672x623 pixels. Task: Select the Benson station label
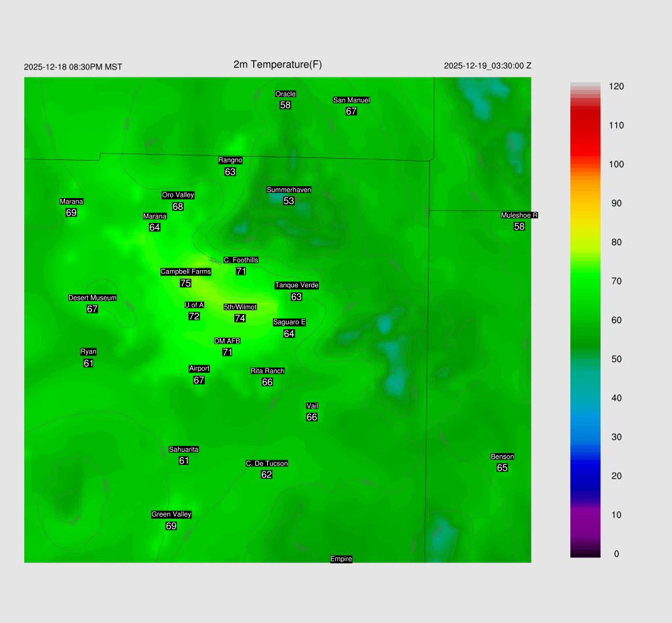click(x=502, y=456)
